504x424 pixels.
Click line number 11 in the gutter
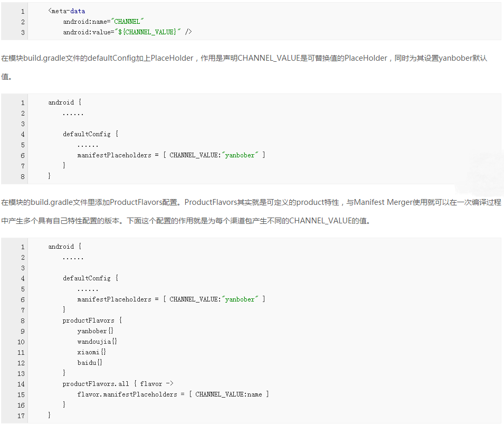[21, 352]
